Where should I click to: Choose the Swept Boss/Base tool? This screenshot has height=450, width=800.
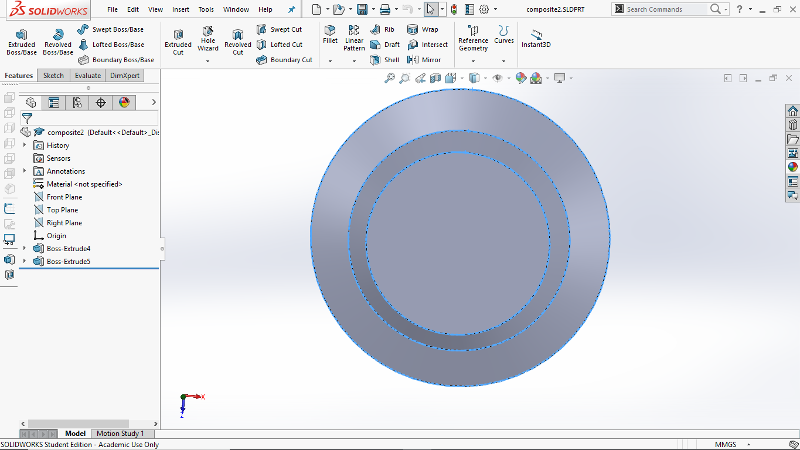tap(111, 30)
